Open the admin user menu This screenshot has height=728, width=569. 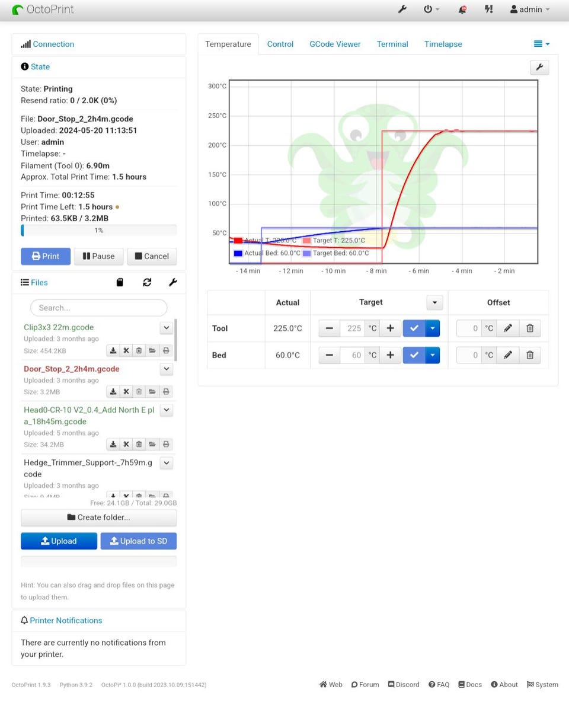pos(530,9)
